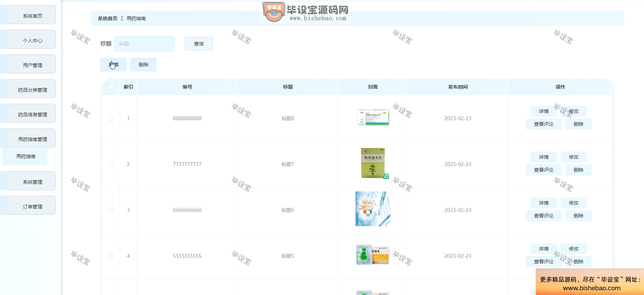644x295 pixels.
Task: Click 2023-02-23 date in row 标题8
Action: point(458,118)
